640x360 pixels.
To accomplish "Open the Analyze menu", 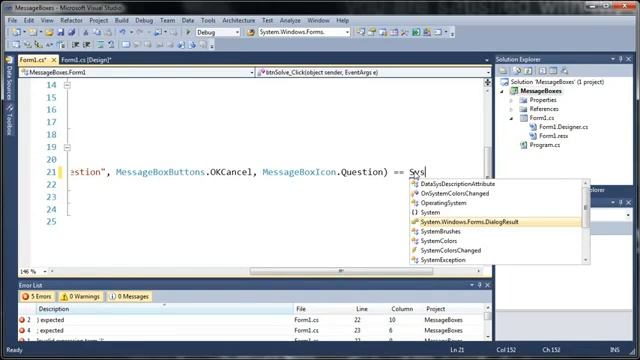I will point(290,20).
